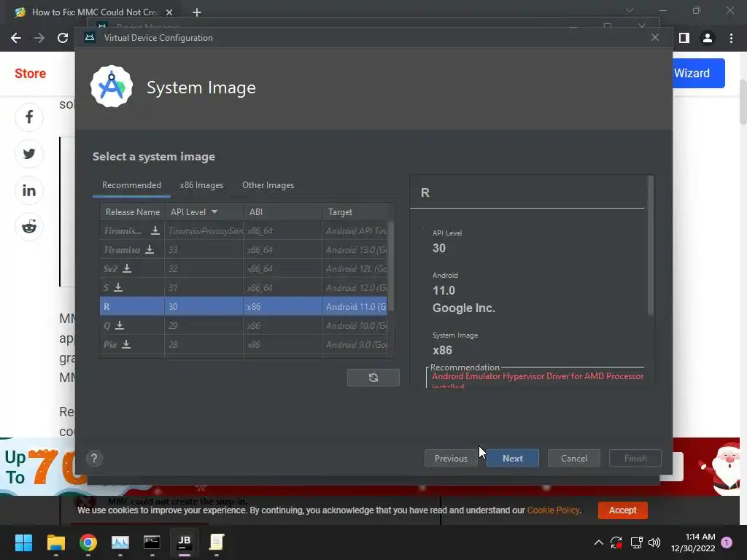Open the Cookie Policy link
Viewport: 747px width, 560px height.
[554, 510]
